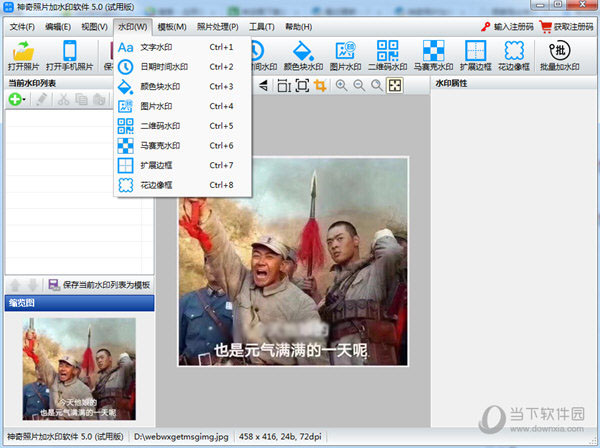The width and height of the screenshot is (600, 448).
Task: Click the 缩览图 panel header
Action: (80, 303)
